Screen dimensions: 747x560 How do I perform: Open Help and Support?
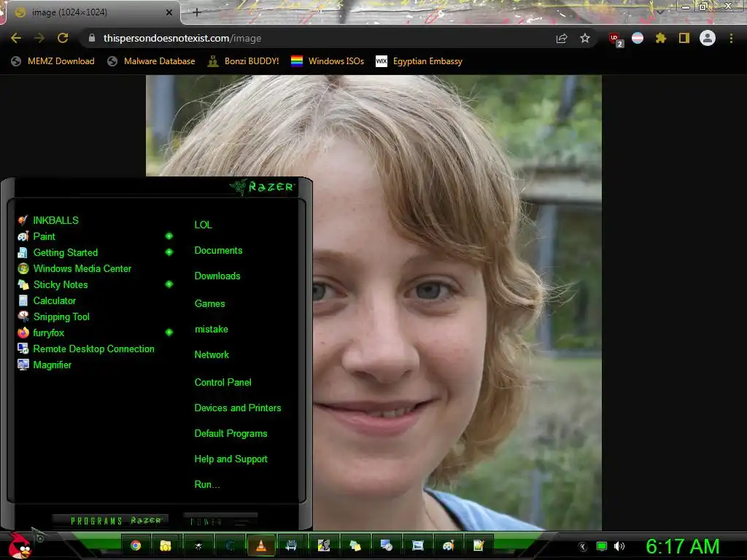[231, 459]
